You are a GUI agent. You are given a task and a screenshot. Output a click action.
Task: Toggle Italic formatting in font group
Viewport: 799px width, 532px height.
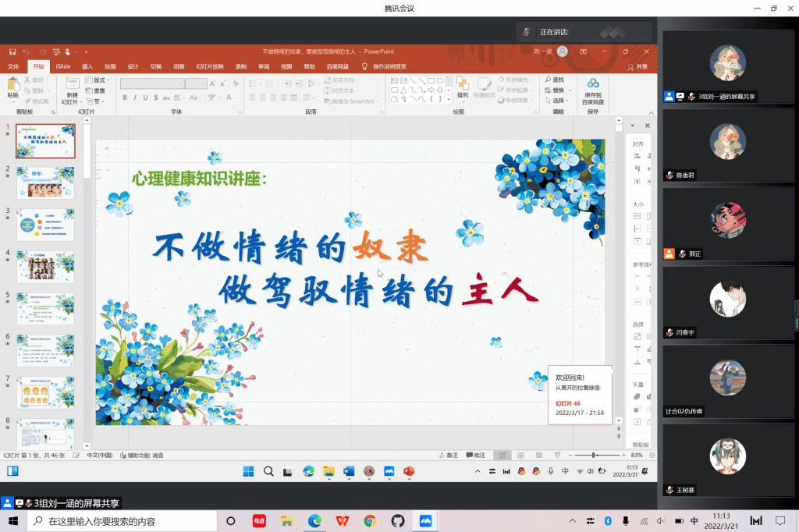[135, 98]
